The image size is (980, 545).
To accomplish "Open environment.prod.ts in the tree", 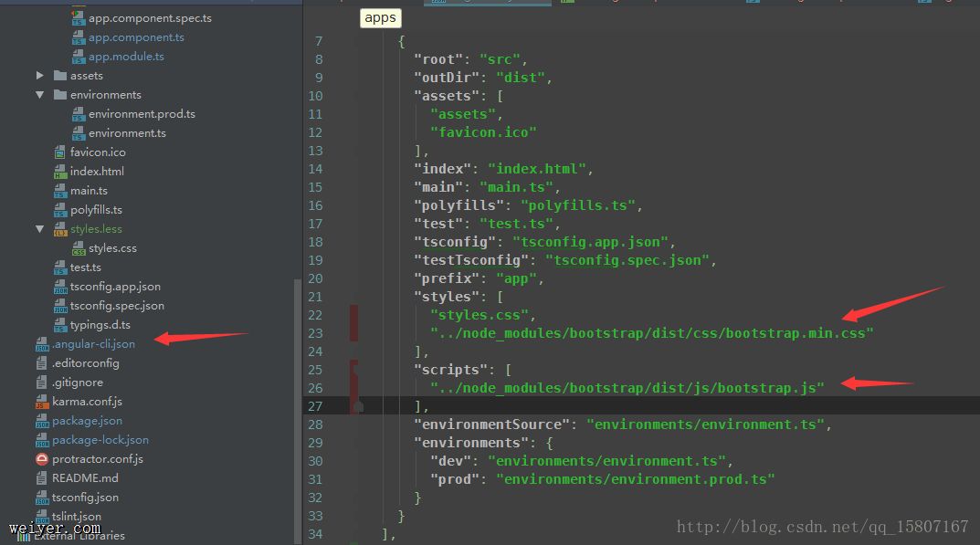I will pyautogui.click(x=142, y=114).
